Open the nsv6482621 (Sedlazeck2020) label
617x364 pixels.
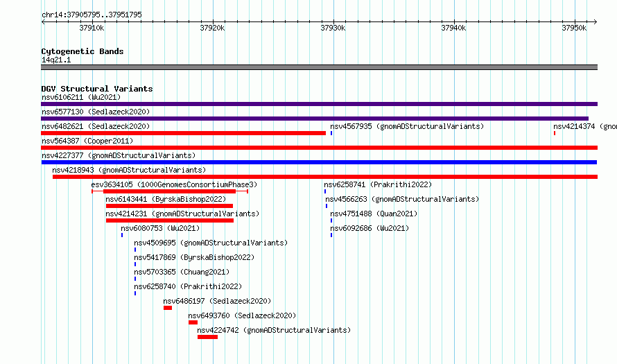96,126
